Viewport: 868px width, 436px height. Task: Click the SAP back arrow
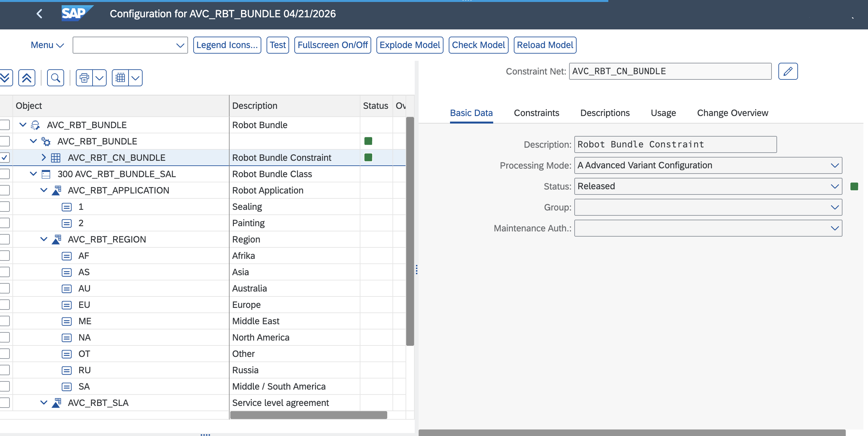[x=40, y=14]
